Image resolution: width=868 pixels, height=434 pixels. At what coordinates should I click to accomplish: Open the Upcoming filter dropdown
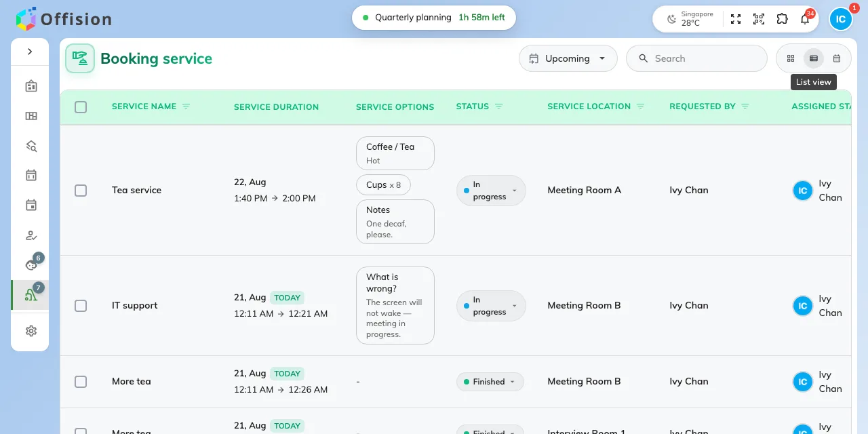[x=568, y=58]
